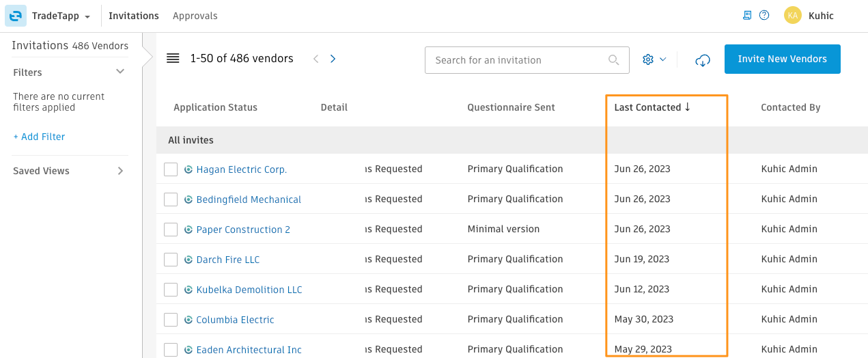Click the Detail column header

(x=334, y=107)
